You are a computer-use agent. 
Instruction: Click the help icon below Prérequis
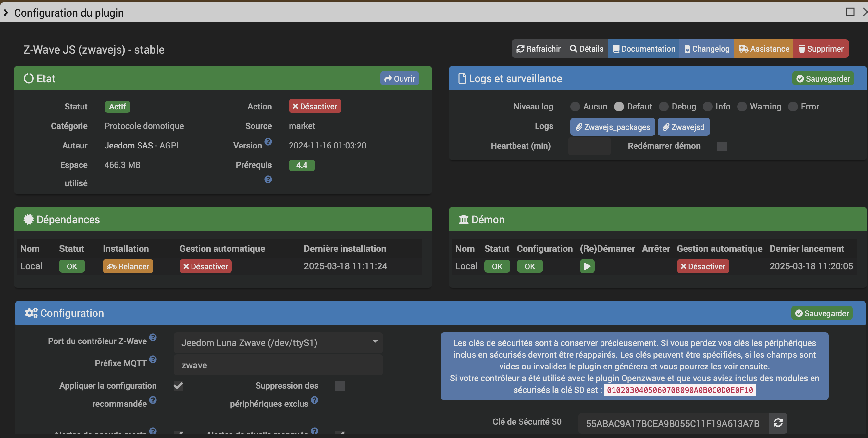(268, 179)
